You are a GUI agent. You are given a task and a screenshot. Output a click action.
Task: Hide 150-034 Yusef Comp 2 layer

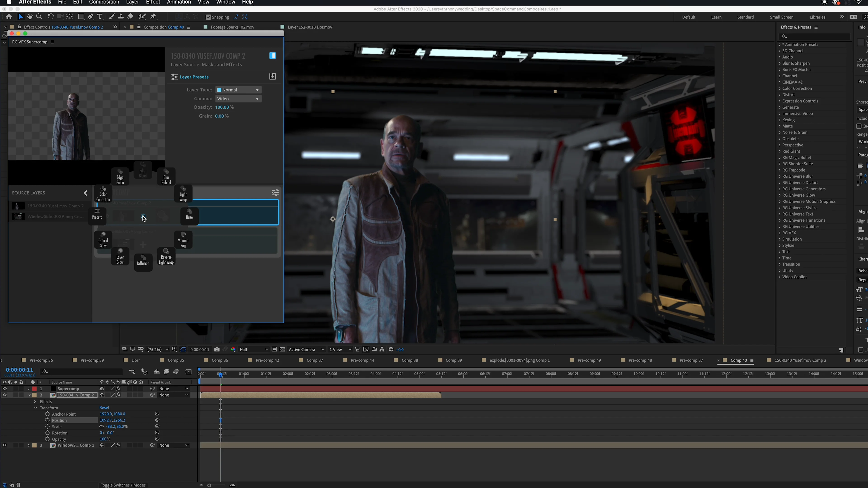(x=4, y=395)
